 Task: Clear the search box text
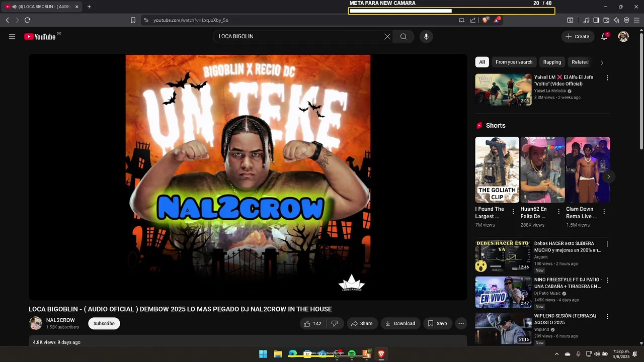click(387, 36)
